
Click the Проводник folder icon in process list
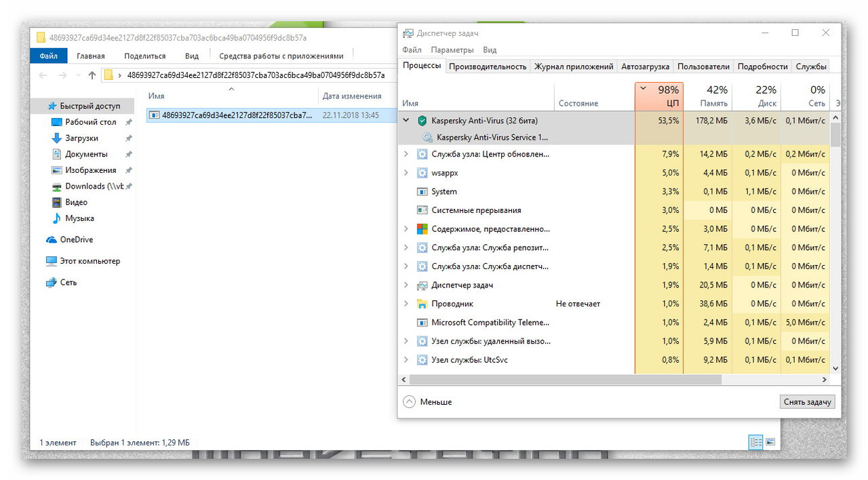coord(422,304)
